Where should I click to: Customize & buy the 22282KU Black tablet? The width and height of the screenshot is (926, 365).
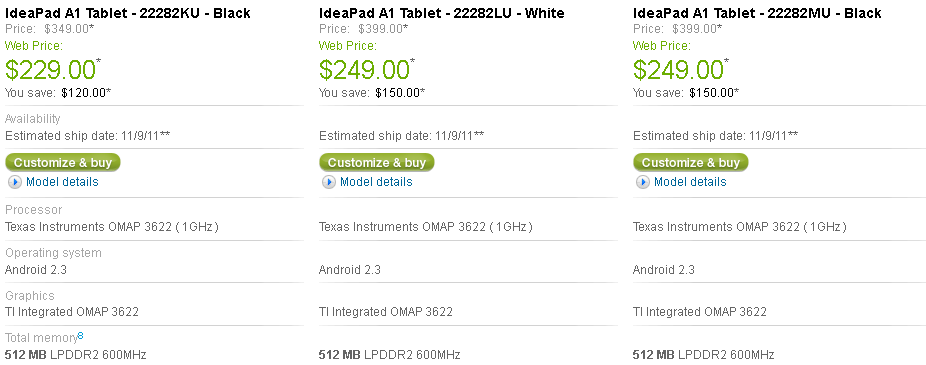(x=63, y=162)
